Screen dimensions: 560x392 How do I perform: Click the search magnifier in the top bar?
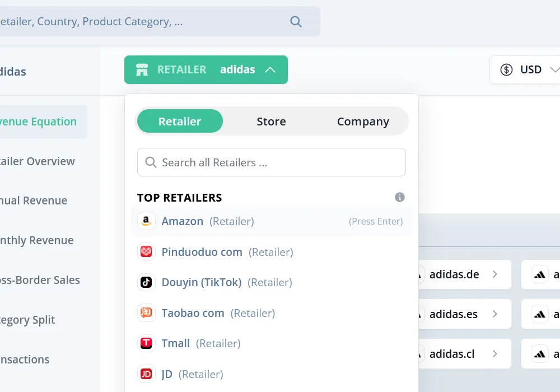(296, 21)
